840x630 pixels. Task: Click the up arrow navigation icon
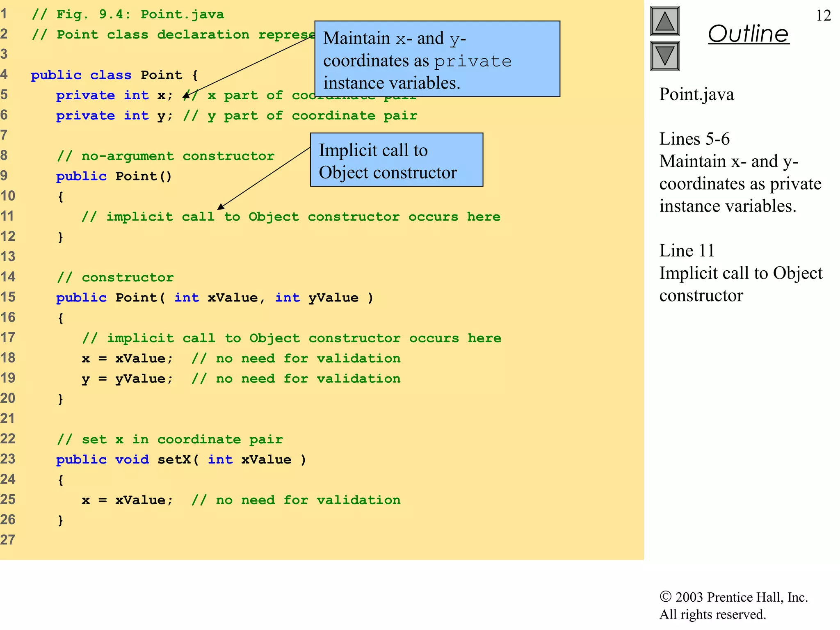664,21
